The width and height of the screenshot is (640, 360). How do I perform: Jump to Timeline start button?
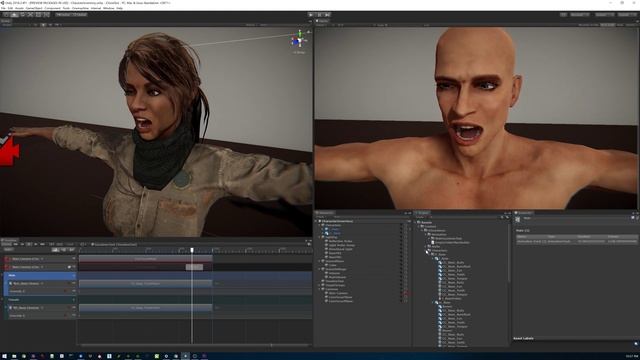pyautogui.click(x=16, y=244)
